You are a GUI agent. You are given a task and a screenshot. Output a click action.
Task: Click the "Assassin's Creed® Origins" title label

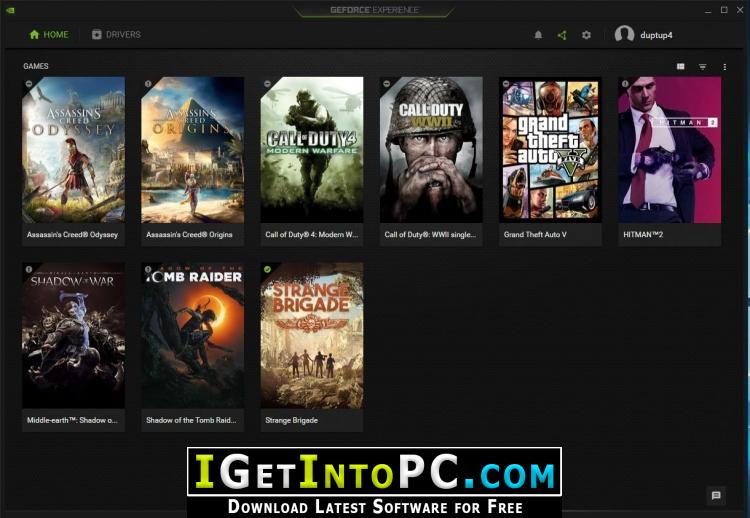tap(189, 234)
